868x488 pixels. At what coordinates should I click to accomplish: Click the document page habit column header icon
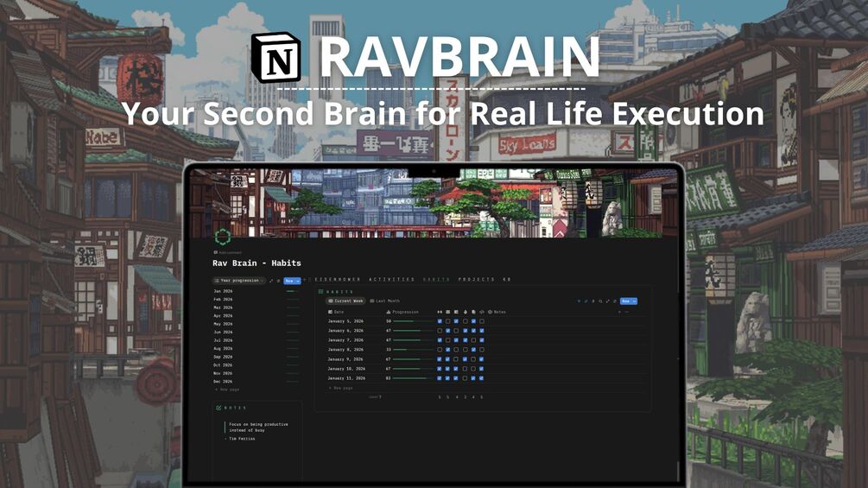click(x=473, y=312)
